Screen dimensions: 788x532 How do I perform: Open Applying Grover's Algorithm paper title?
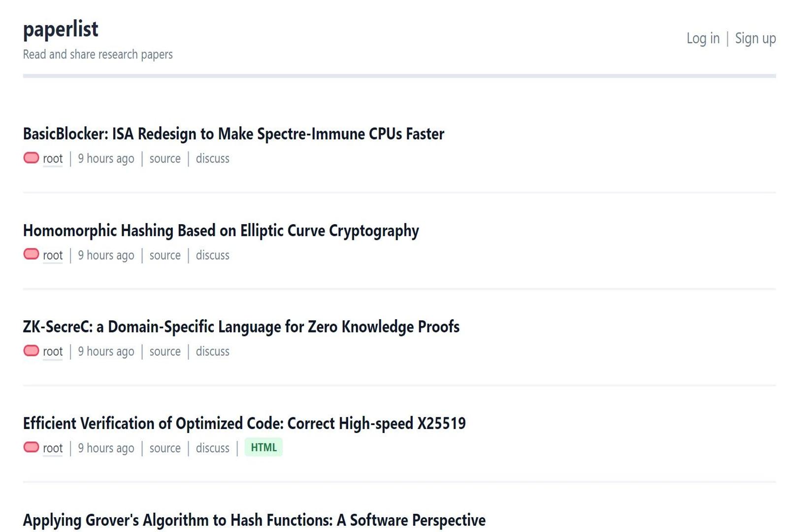tap(255, 519)
